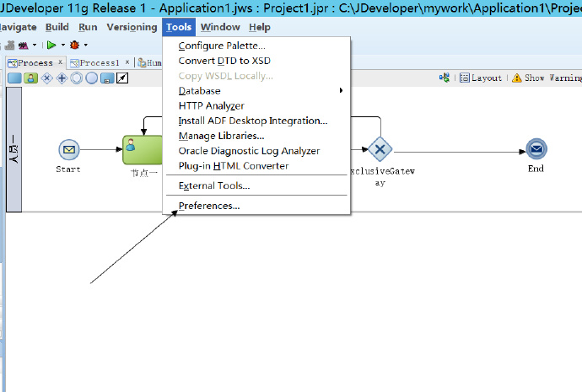Click the "End" label under end event

click(536, 169)
